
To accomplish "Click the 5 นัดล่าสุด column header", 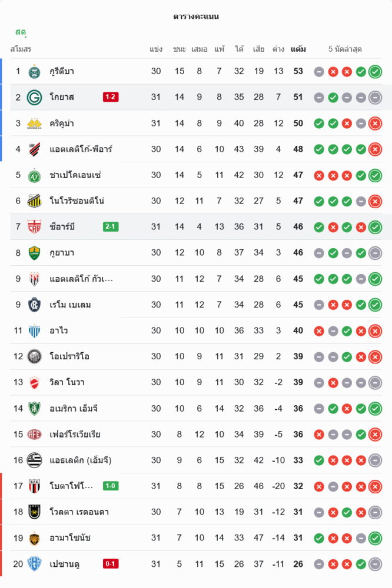I will click(x=345, y=49).
